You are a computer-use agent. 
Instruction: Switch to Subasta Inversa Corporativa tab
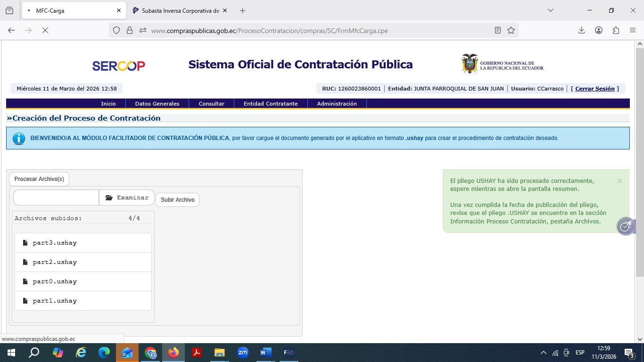tap(179, 10)
